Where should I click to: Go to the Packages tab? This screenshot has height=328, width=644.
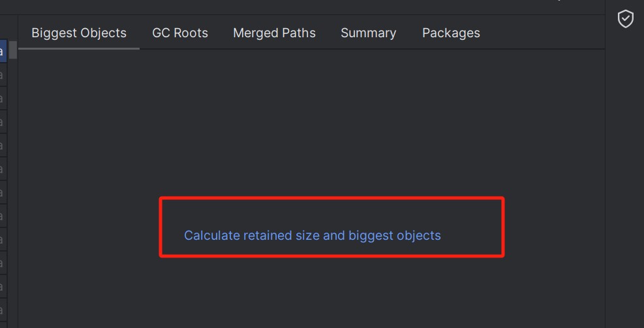pyautogui.click(x=451, y=33)
